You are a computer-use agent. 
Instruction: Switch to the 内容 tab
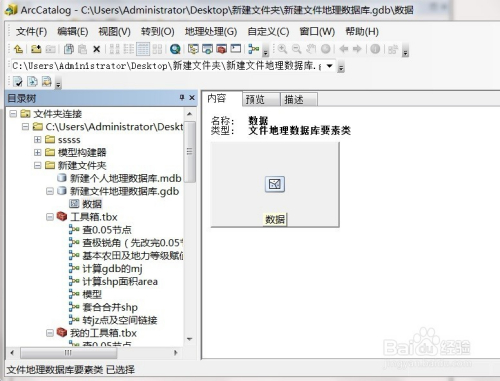click(x=222, y=99)
